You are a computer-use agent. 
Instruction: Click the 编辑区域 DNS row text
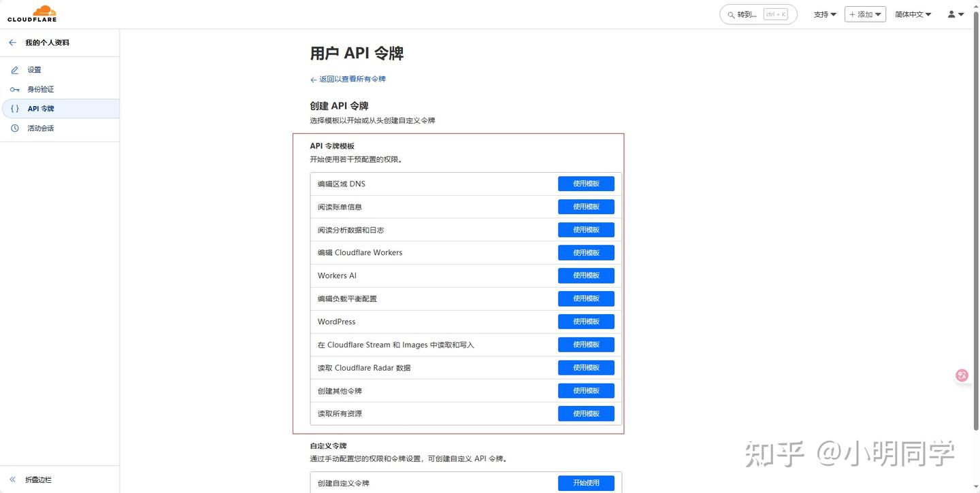342,184
